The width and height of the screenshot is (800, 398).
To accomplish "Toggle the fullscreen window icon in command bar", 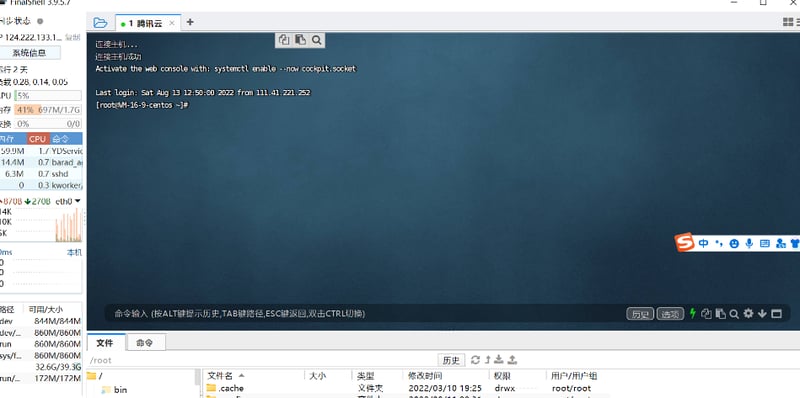I will [x=776, y=313].
